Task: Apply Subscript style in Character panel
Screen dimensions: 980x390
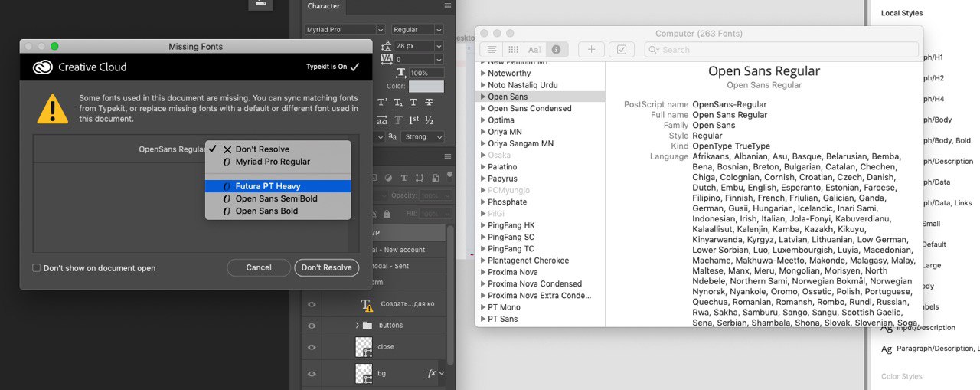Action: click(397, 103)
